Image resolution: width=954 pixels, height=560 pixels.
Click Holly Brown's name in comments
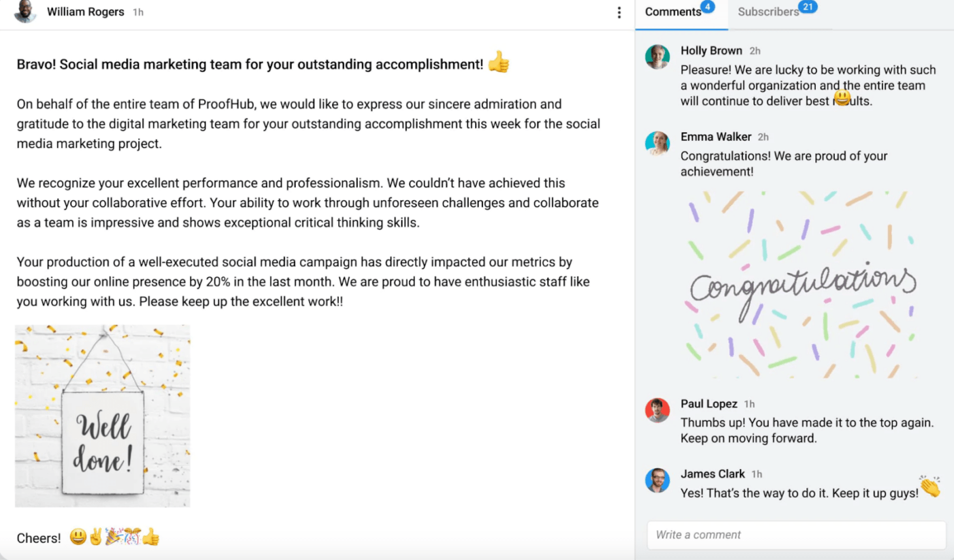(x=711, y=50)
